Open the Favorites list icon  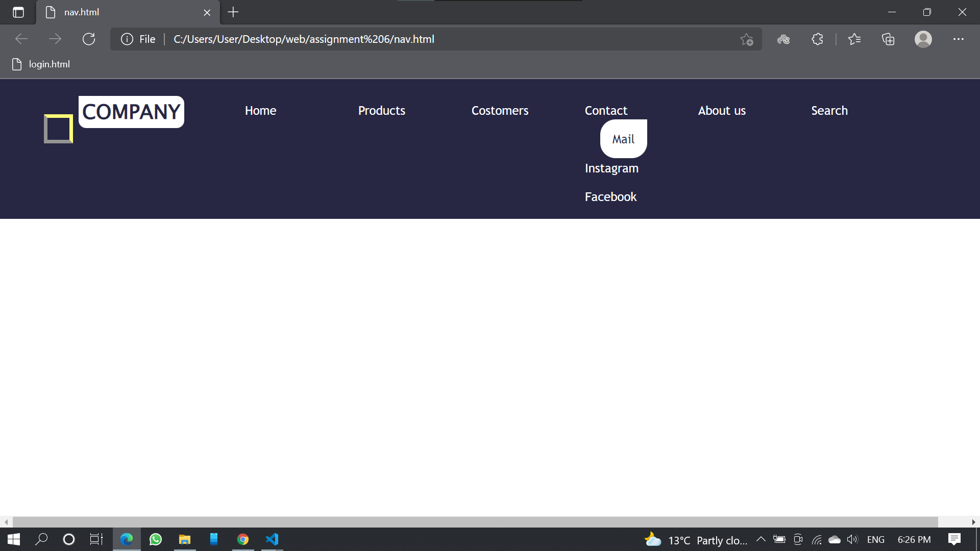click(854, 39)
